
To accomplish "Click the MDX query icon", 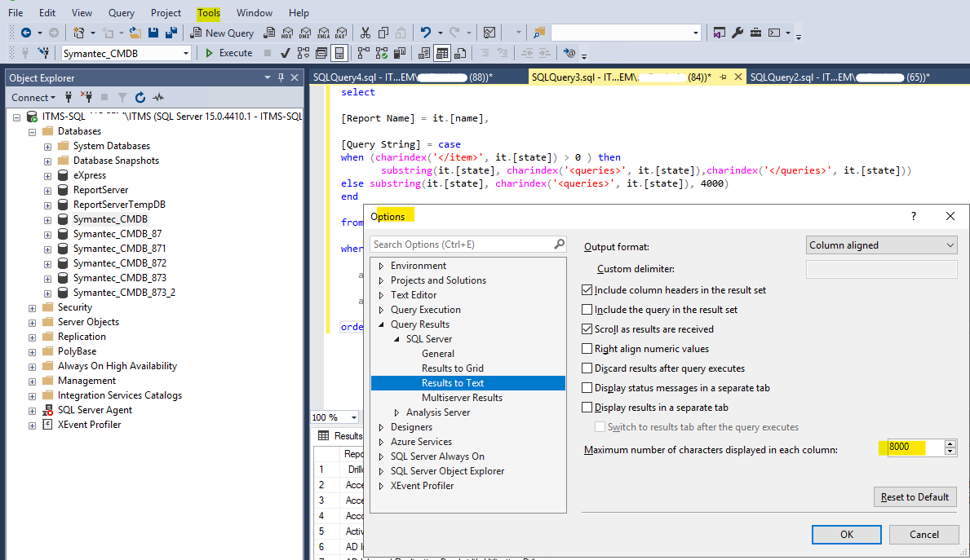I will tap(286, 33).
